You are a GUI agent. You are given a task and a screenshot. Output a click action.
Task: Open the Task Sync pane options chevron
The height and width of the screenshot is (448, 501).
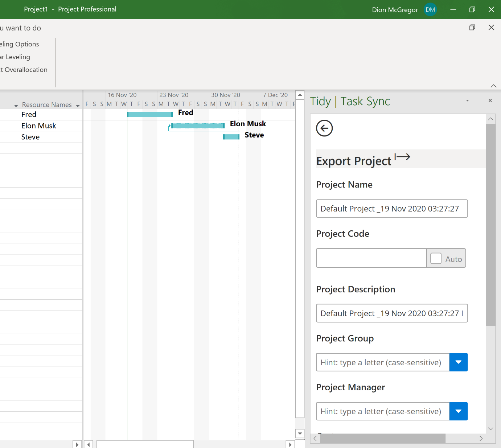click(x=467, y=100)
